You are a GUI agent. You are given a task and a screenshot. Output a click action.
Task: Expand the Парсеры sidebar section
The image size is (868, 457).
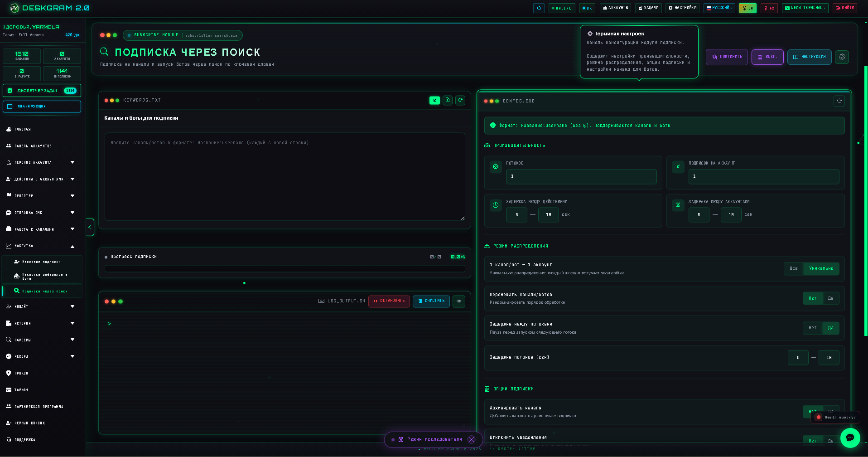41,340
